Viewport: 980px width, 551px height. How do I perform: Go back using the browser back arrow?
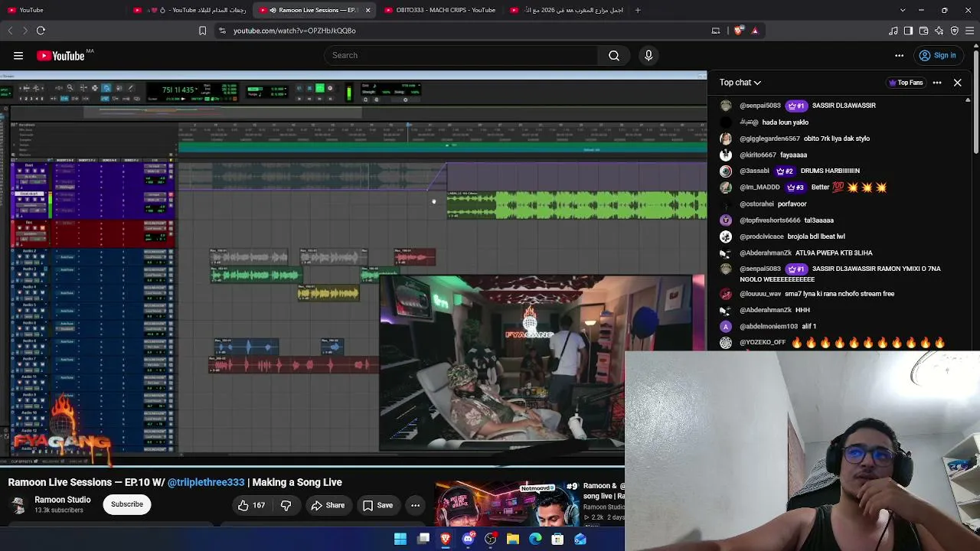(x=10, y=31)
